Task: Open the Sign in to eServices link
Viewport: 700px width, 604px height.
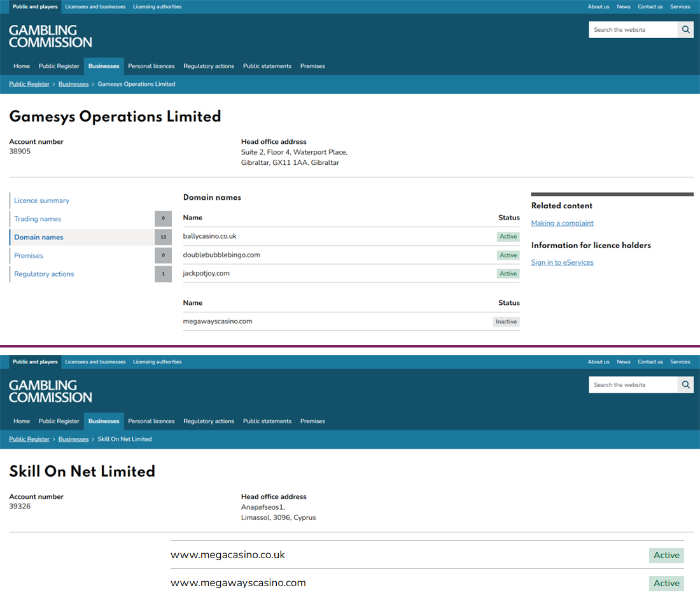Action: tap(562, 262)
